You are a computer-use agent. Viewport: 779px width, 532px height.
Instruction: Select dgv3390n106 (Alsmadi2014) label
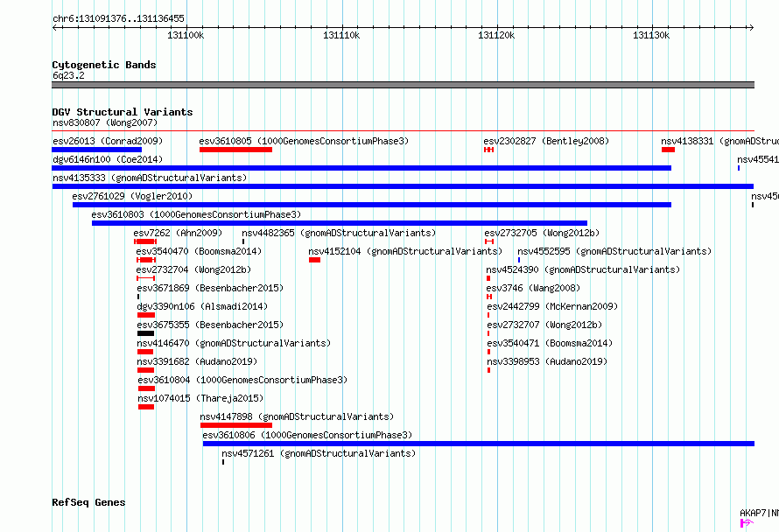tap(202, 306)
